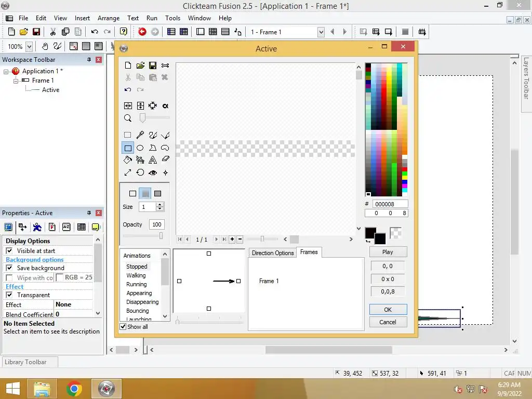Open the File menu
This screenshot has height=399, width=532.
click(23, 18)
